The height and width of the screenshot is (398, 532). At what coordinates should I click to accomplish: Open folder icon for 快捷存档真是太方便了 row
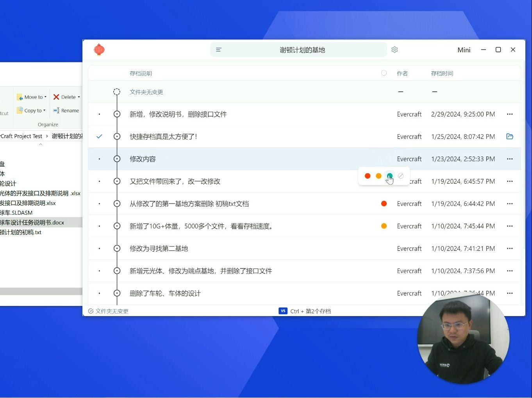(510, 137)
